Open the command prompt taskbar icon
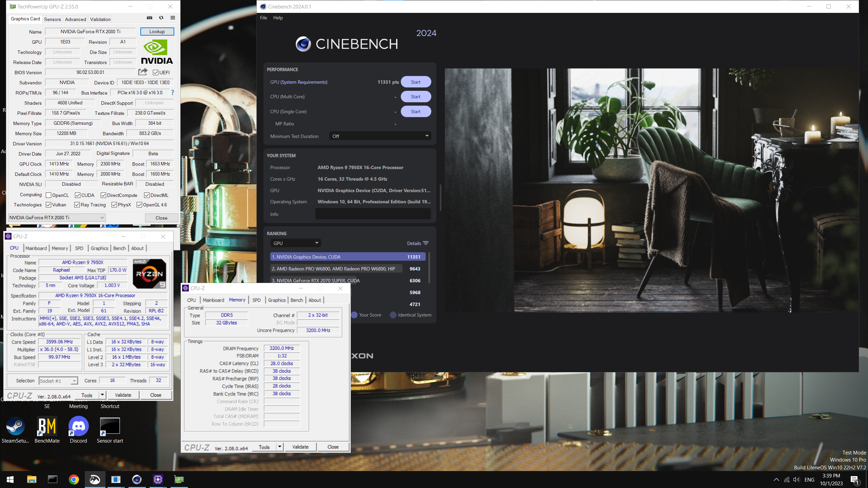868x488 pixels. 53,480
